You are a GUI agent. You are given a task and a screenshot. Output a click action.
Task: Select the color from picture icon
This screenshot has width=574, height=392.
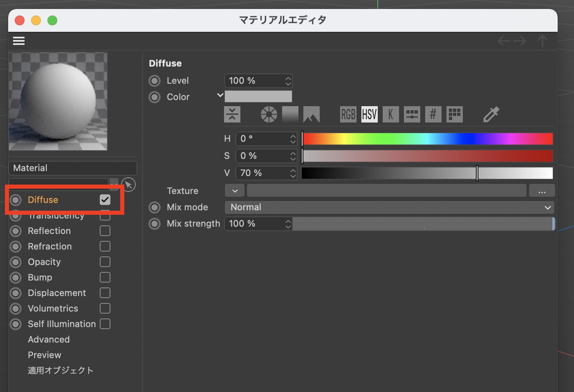click(x=311, y=115)
